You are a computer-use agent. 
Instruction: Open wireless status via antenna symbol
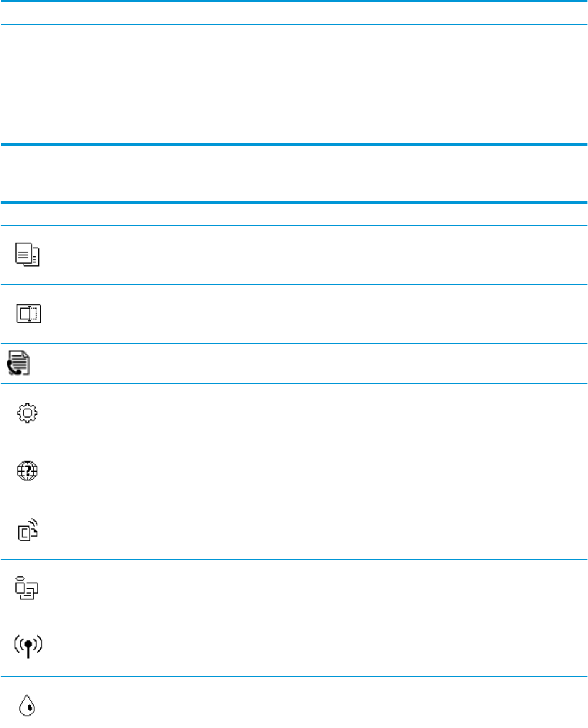pos(28,646)
